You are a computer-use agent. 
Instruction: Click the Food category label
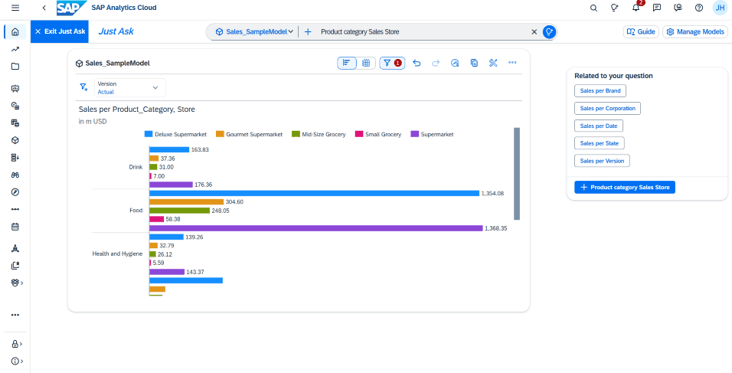click(x=136, y=211)
